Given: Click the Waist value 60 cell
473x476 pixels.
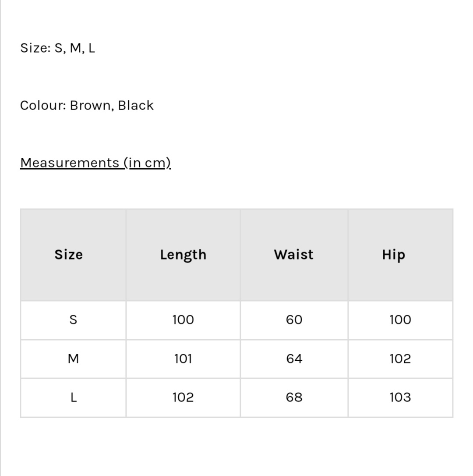Looking at the screenshot, I should coord(294,320).
